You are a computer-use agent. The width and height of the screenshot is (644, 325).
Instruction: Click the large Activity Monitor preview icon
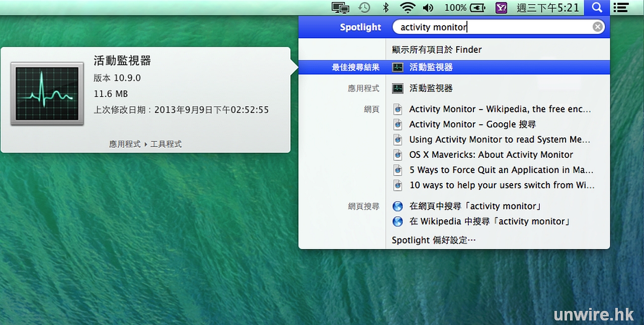point(47,94)
